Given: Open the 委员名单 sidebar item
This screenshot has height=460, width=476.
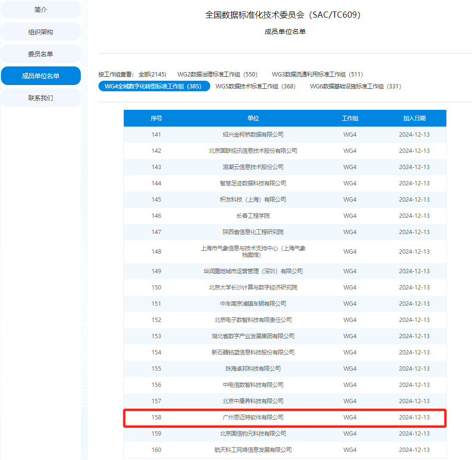Looking at the screenshot, I should pos(41,54).
